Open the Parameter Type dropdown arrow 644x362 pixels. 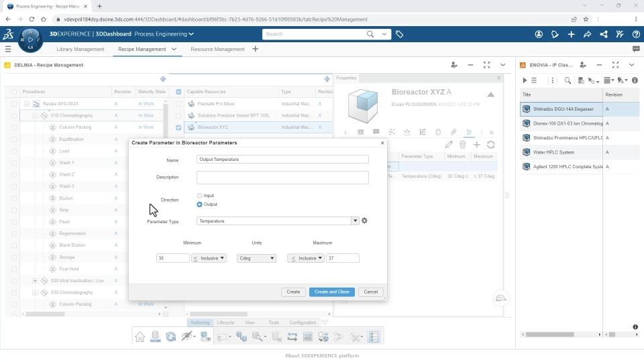(356, 221)
